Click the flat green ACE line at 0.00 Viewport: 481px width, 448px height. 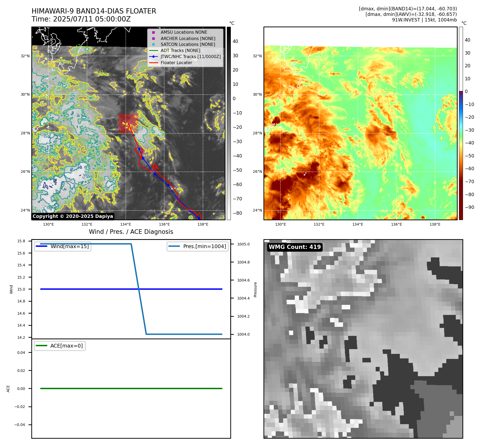point(131,388)
